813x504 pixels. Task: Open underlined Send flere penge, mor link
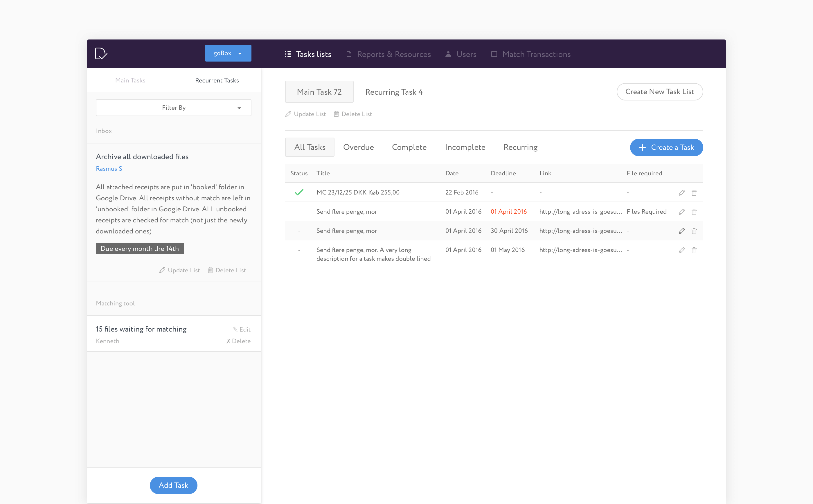346,231
